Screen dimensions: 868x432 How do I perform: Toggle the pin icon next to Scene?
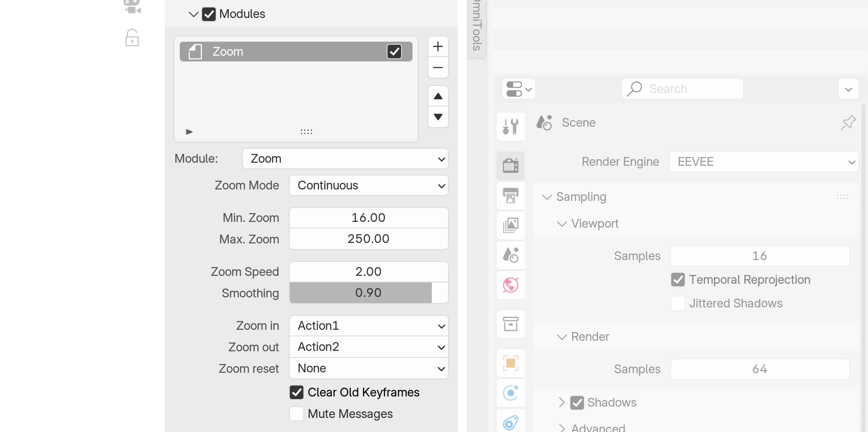[848, 123]
